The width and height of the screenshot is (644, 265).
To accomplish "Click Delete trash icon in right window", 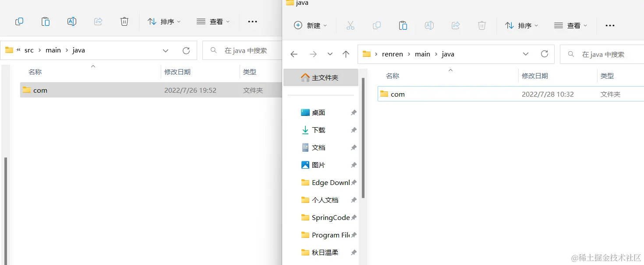I will [x=482, y=25].
